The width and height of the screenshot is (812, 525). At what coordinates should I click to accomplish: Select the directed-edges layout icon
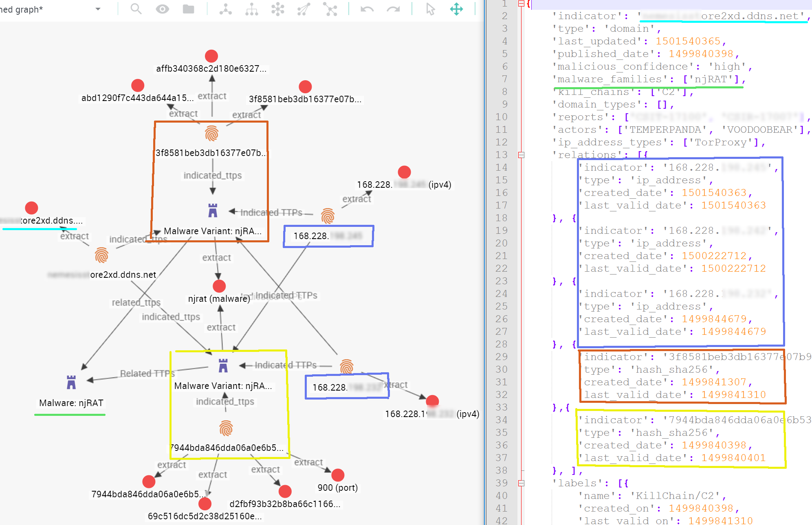pyautogui.click(x=304, y=9)
